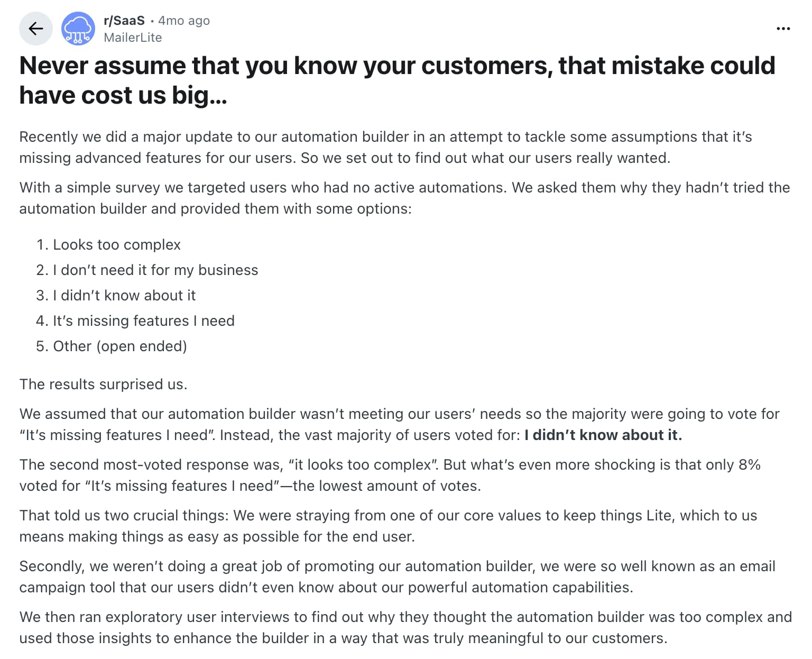Click the overflow ellipsis in the corner
This screenshot has height=659, width=812.
pos(783,29)
